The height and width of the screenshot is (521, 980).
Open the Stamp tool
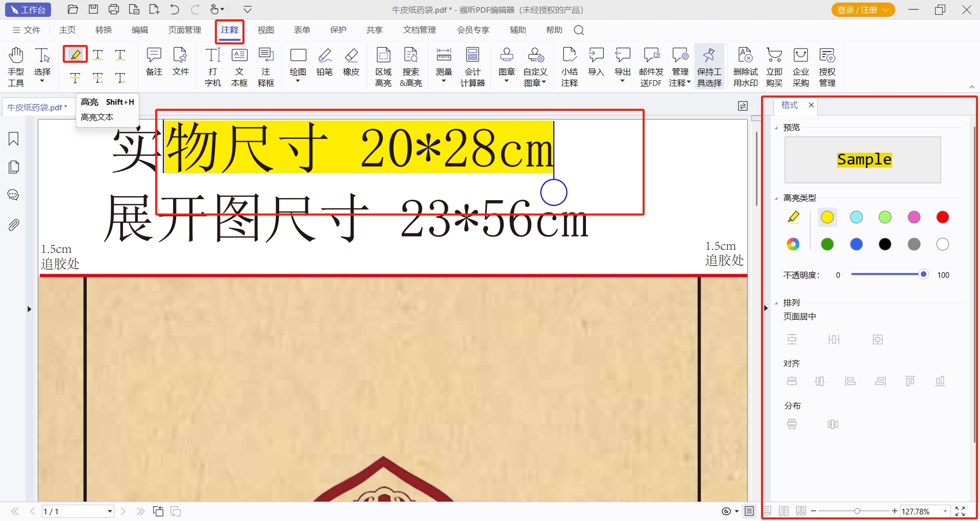(x=506, y=62)
